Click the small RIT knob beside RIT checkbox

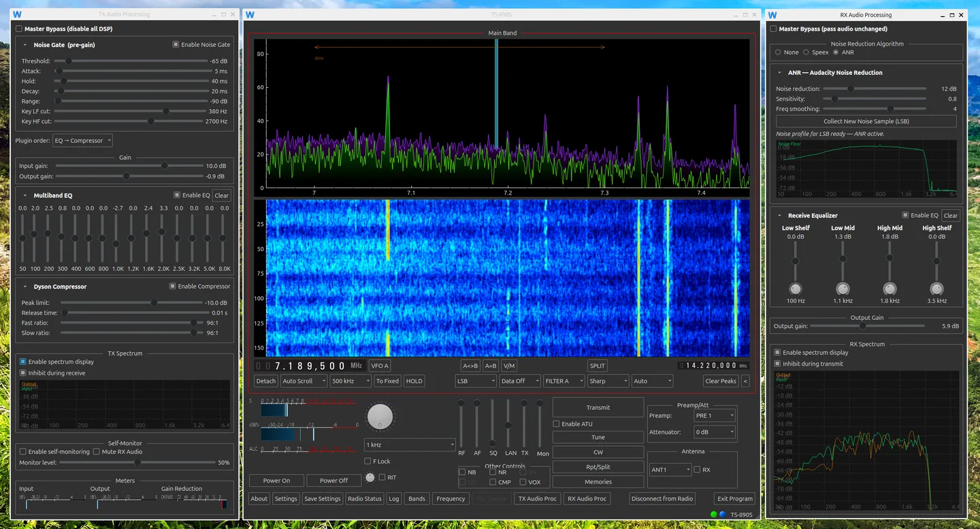tap(370, 477)
